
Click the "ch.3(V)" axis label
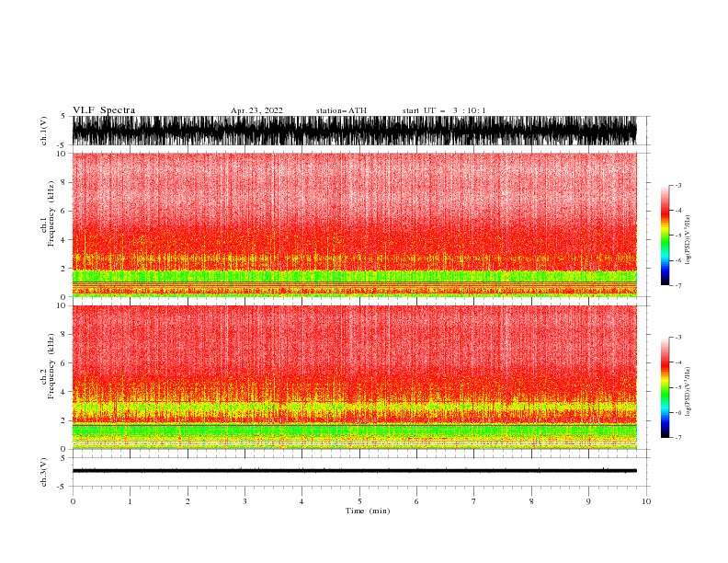(44, 472)
